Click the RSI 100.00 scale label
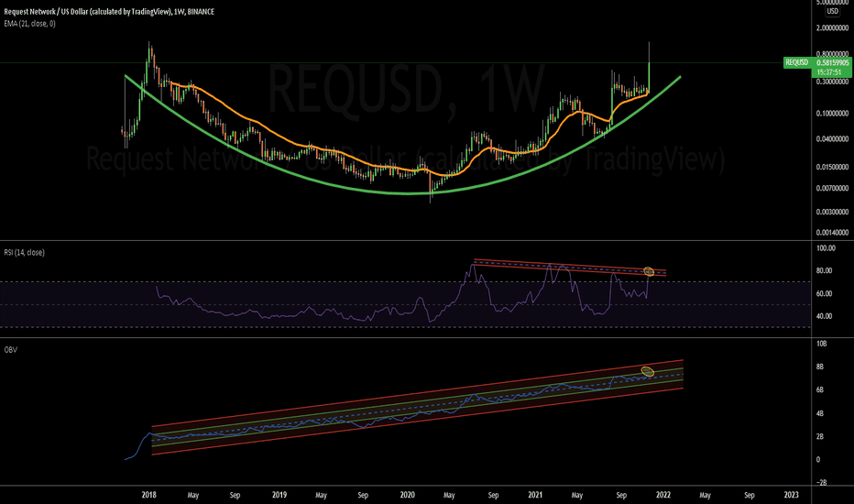 [827, 248]
